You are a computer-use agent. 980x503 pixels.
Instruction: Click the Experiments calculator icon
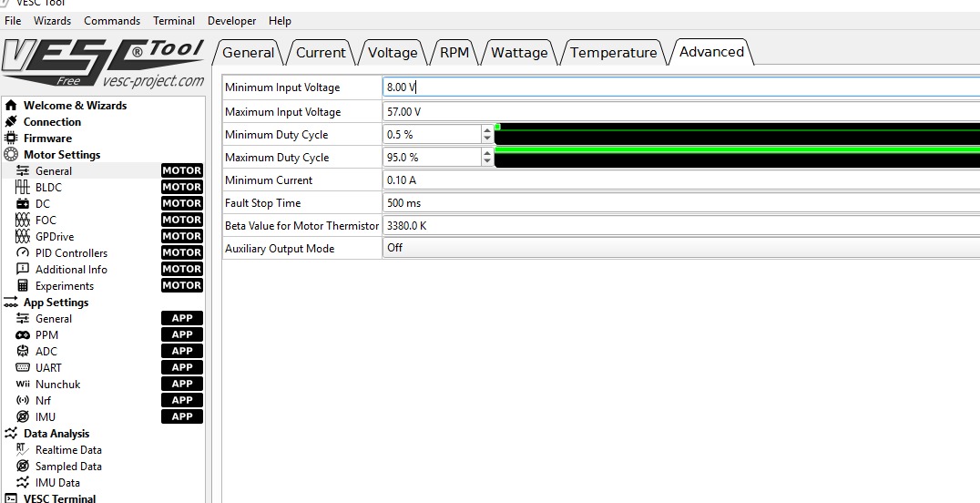tap(23, 286)
